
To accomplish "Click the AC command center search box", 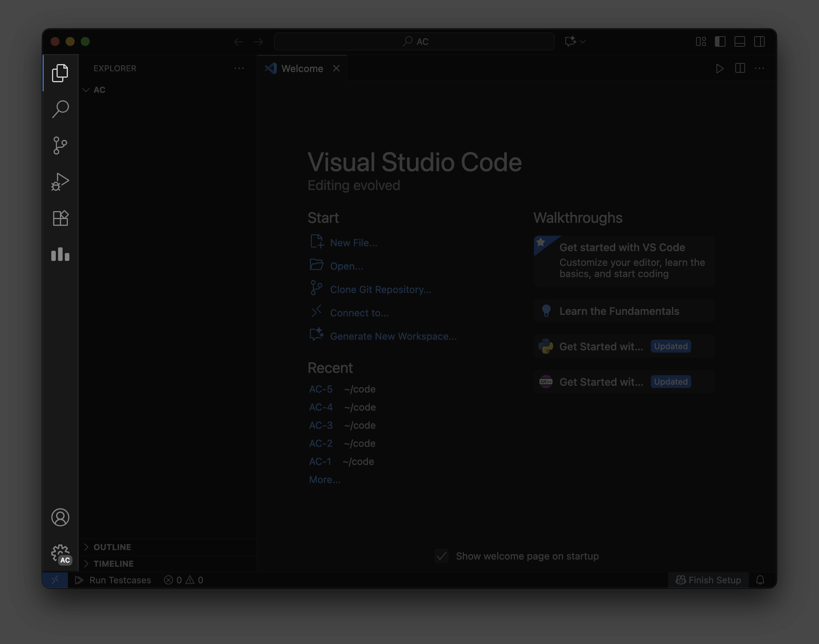I will point(414,41).
